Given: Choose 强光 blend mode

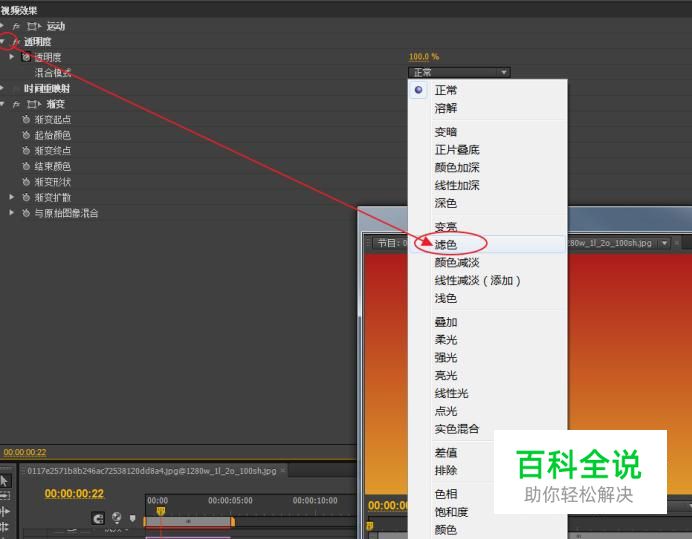Looking at the screenshot, I should (488, 358).
